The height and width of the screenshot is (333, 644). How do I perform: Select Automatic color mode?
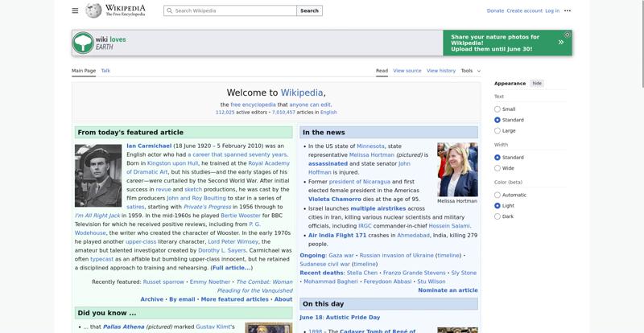click(x=497, y=195)
